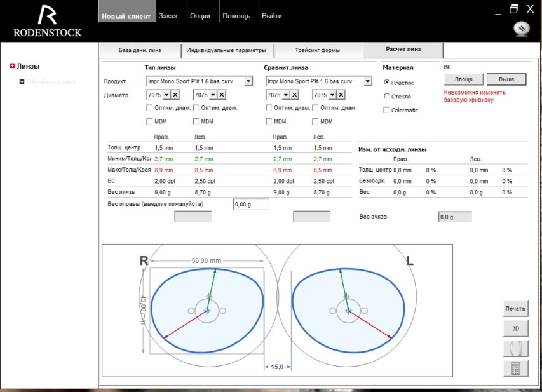Open the Заказ menu

[x=168, y=16]
